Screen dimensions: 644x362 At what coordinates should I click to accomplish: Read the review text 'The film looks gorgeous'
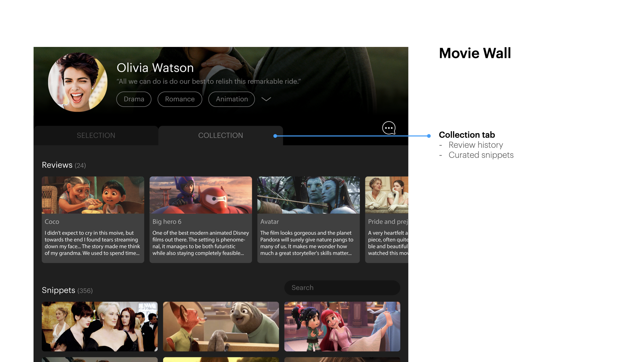point(307,243)
